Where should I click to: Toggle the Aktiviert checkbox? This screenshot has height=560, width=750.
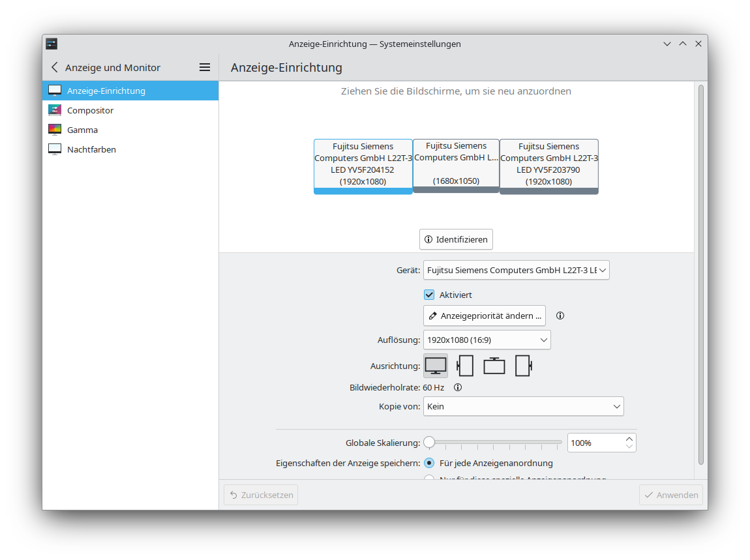pos(429,295)
